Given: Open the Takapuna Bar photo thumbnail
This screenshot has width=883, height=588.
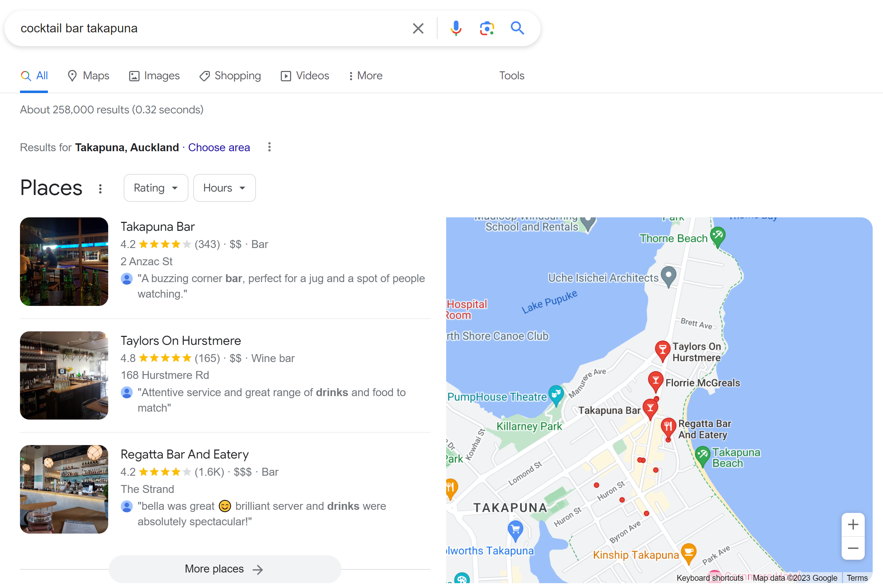Looking at the screenshot, I should pyautogui.click(x=64, y=262).
